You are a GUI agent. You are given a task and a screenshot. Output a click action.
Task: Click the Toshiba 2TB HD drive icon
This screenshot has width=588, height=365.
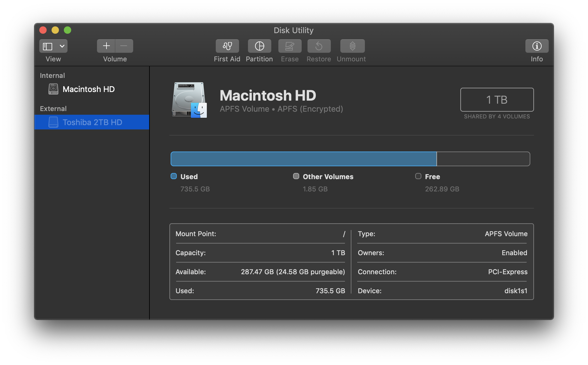coord(53,122)
